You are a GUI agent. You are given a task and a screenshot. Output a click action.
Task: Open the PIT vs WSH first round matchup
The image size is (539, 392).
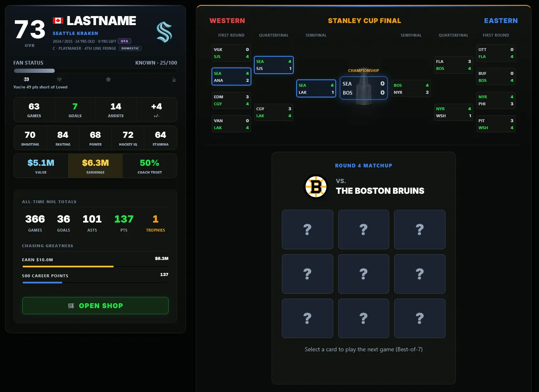coord(496,124)
